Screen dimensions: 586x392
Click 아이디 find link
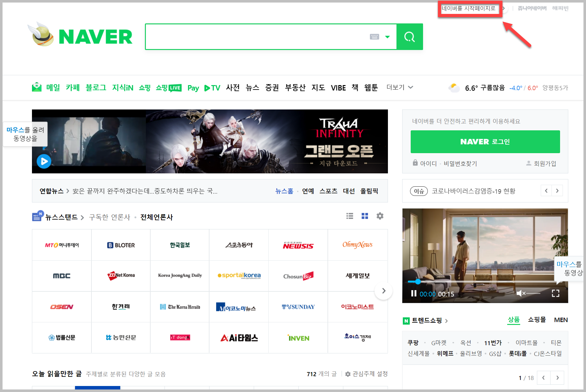[428, 164]
